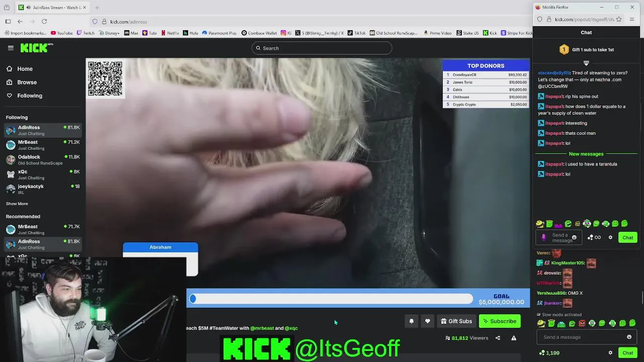The height and width of the screenshot is (362, 644).
Task: Open joeykaotyk channel in Following list
Action: tap(43, 189)
